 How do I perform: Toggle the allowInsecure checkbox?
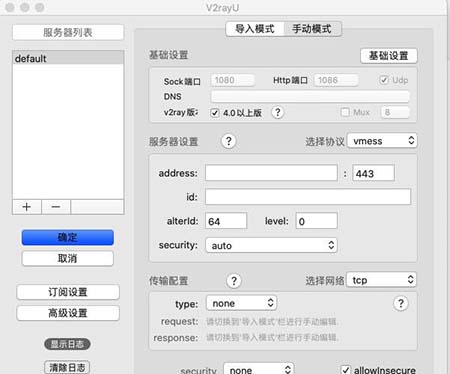pos(346,369)
